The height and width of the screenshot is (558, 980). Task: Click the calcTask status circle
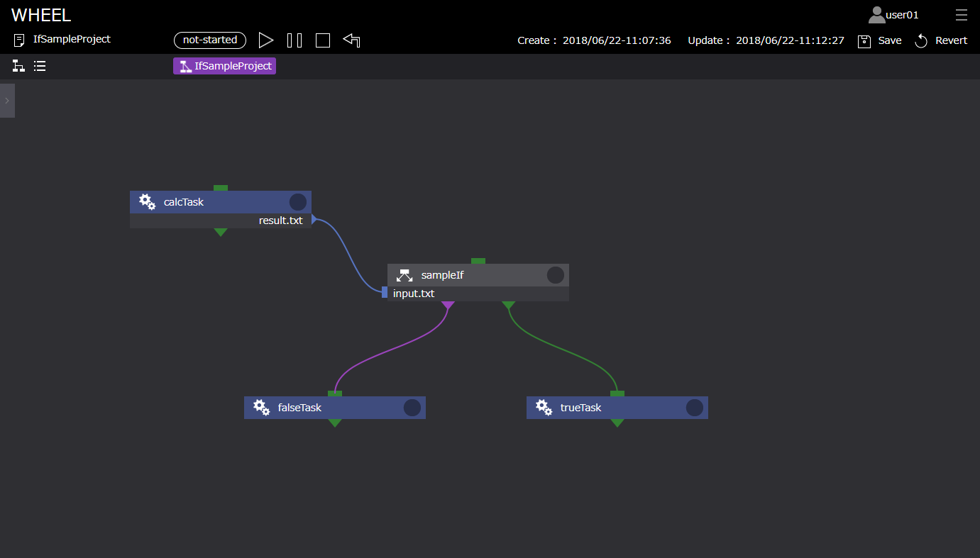(x=298, y=202)
